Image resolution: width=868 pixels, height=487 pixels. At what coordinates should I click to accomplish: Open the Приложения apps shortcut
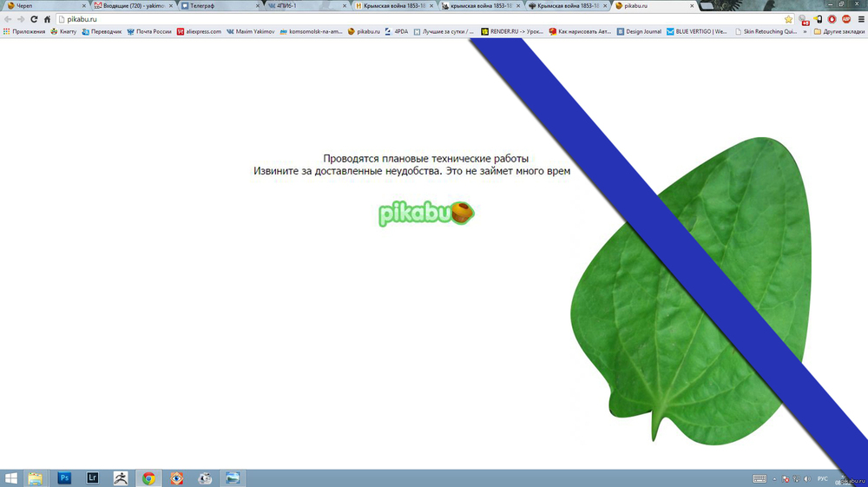[24, 31]
